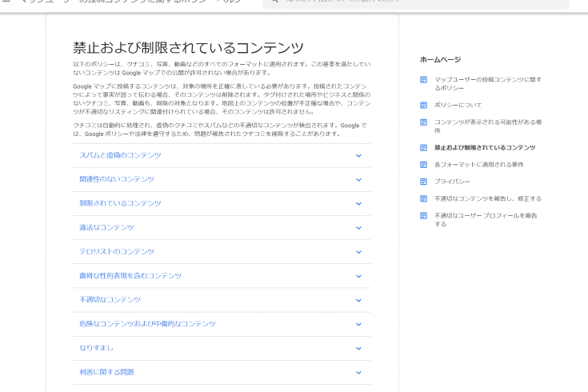The height and width of the screenshot is (392, 588).
Task: Expand the スパムと虚偽のコンテンツ chevron
Action: point(358,156)
